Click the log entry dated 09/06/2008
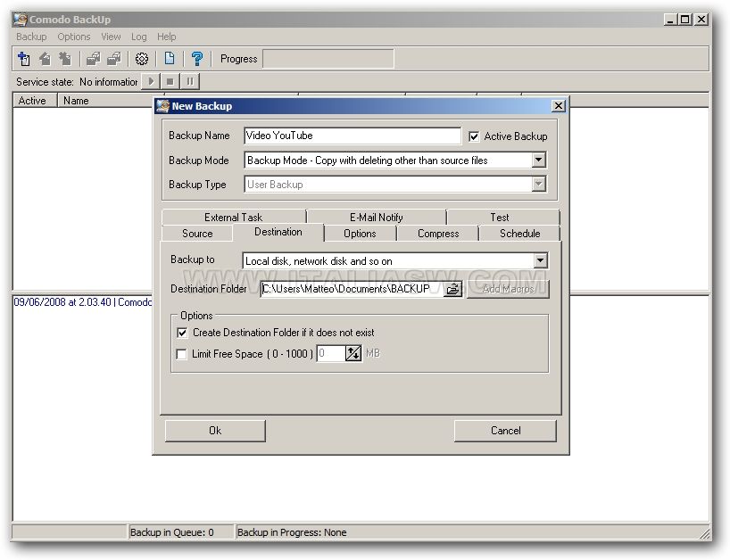The height and width of the screenshot is (560, 730). click(x=83, y=302)
